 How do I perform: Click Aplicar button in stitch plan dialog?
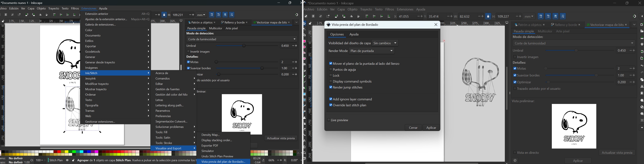[x=431, y=128]
